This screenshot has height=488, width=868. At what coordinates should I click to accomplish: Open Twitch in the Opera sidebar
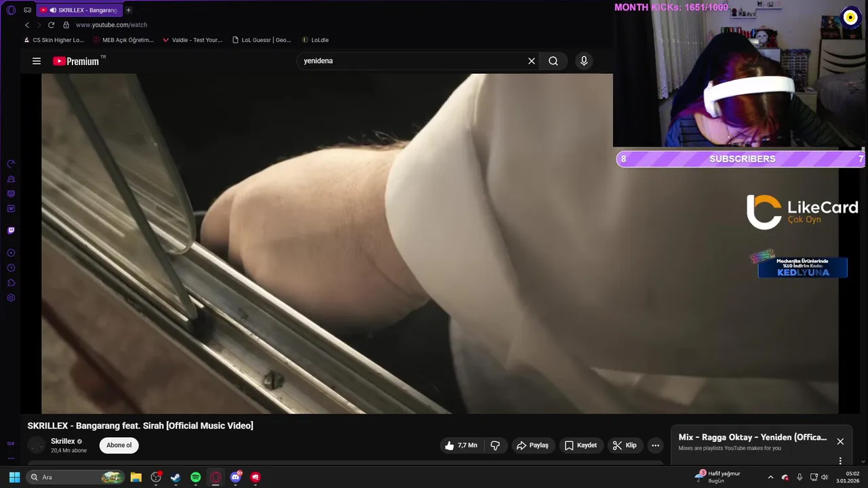11,230
